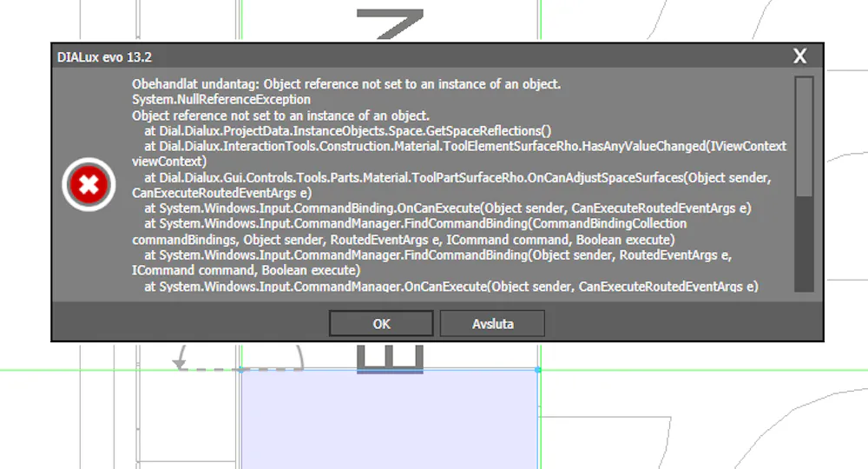The image size is (868, 469).
Task: Close the DIALux evo 13.2 dialog
Action: pos(799,56)
